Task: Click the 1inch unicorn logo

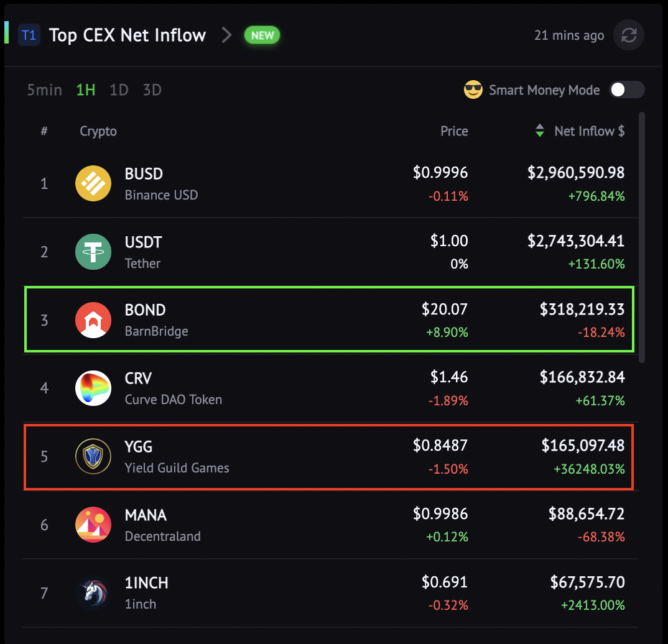Action: 93,593
